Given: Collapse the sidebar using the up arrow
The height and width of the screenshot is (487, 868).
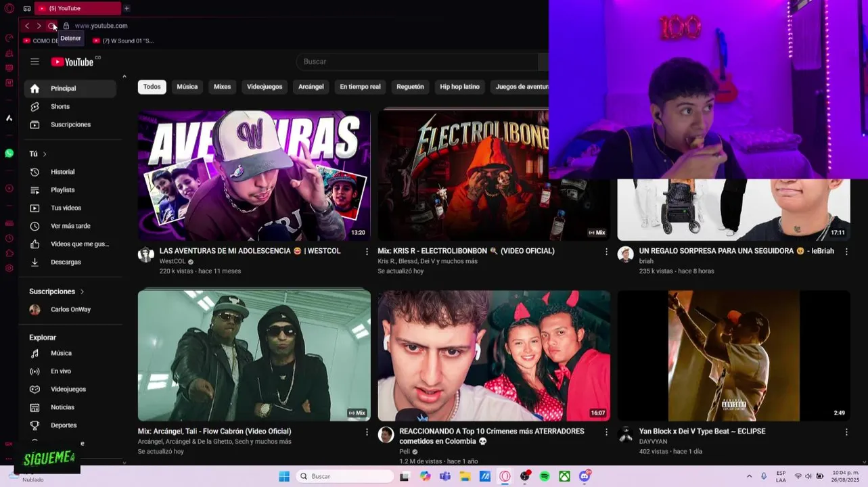Looking at the screenshot, I should [124, 76].
